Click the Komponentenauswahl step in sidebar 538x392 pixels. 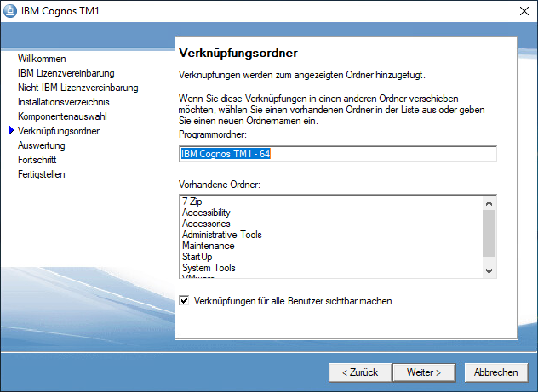(62, 116)
